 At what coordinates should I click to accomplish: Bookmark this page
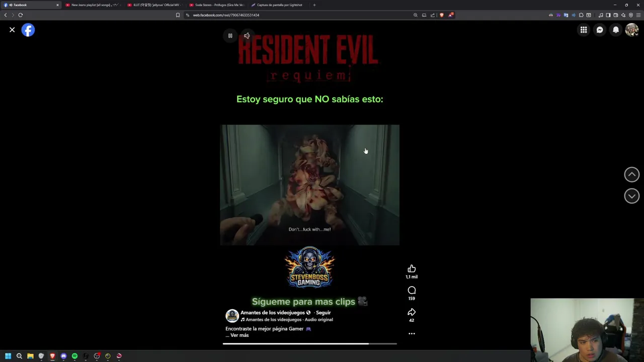coord(178,15)
